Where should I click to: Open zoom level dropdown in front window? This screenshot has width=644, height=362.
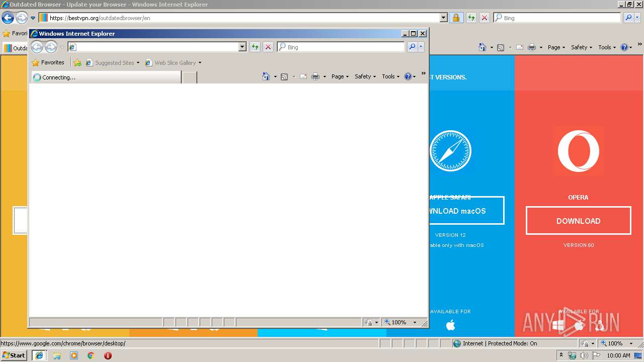pyautogui.click(x=415, y=322)
